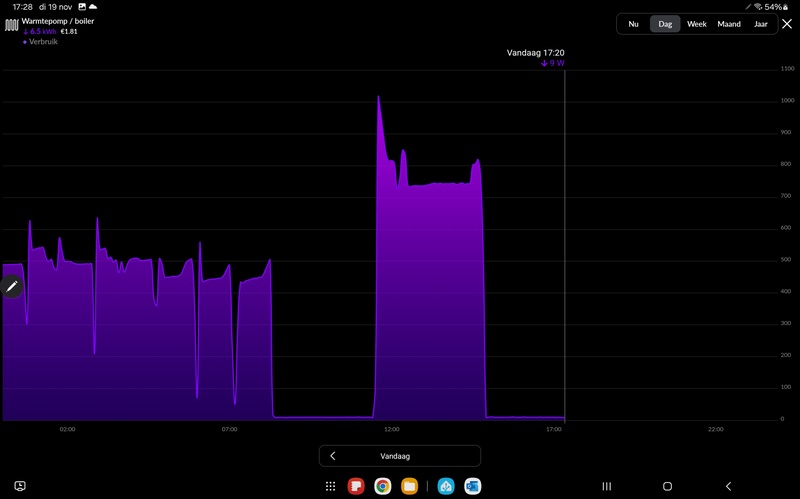Screen dimensions: 800x499
Task: Go to previous day with left chevron
Action: [x=333, y=456]
